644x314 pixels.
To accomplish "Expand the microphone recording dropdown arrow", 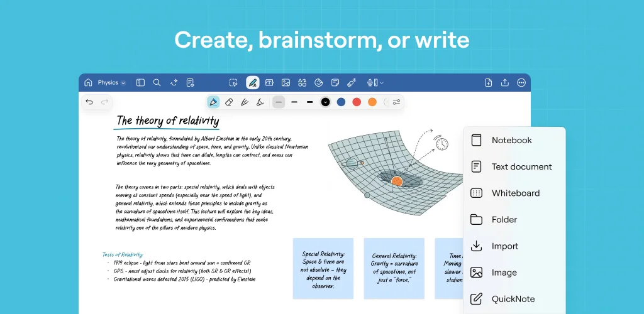I will tap(382, 83).
